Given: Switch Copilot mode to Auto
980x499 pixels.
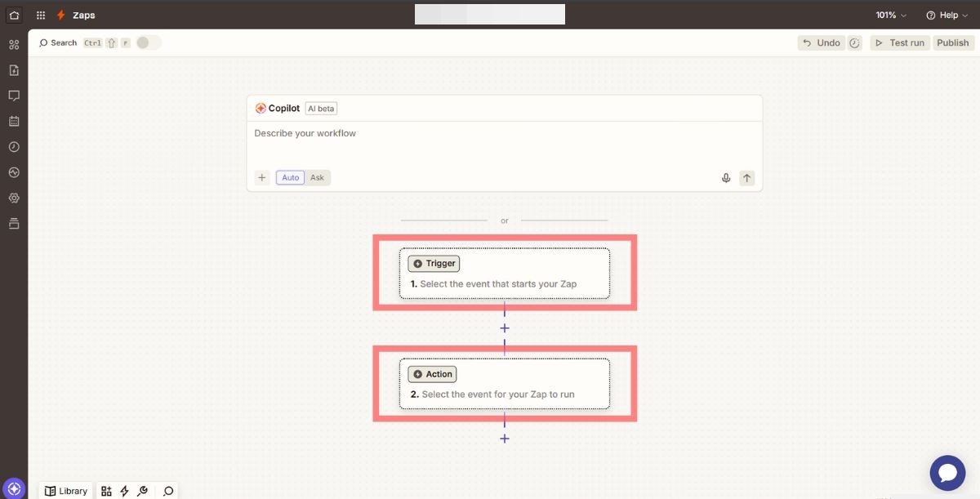Looking at the screenshot, I should click(290, 177).
